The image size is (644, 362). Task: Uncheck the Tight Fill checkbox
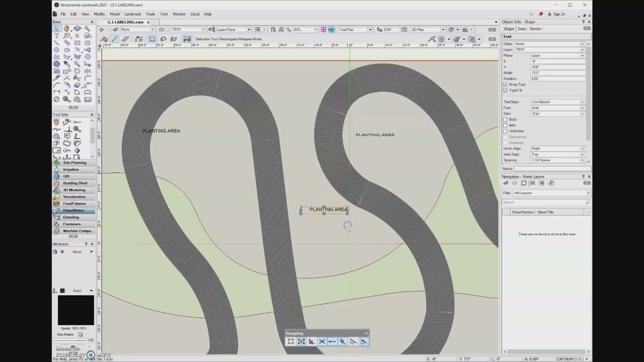click(505, 90)
